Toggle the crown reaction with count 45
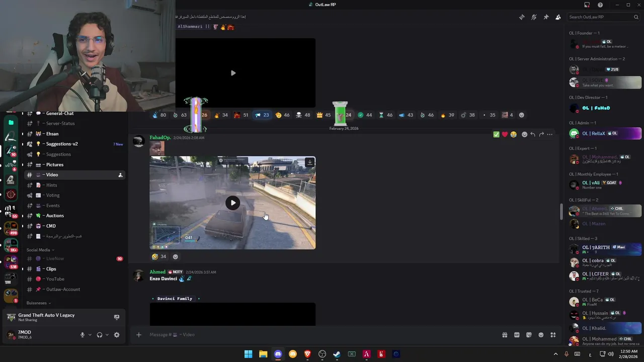This screenshot has width=644, height=362. [x=324, y=115]
